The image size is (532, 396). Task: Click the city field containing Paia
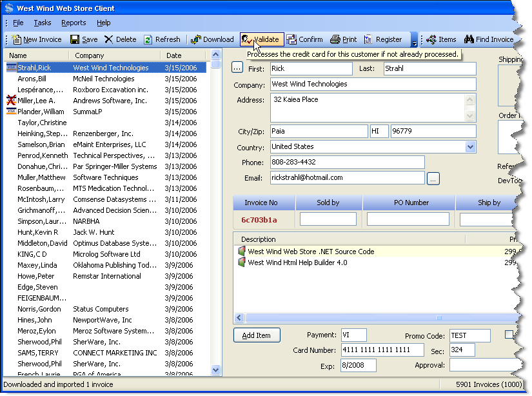tap(319, 132)
